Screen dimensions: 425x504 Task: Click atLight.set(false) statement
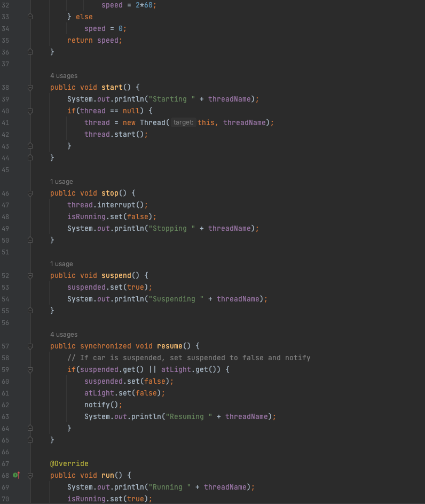click(x=124, y=393)
